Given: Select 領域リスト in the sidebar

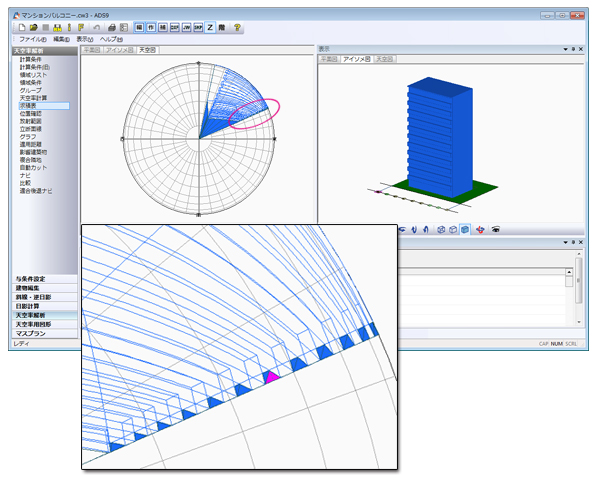Looking at the screenshot, I should click(x=33, y=75).
